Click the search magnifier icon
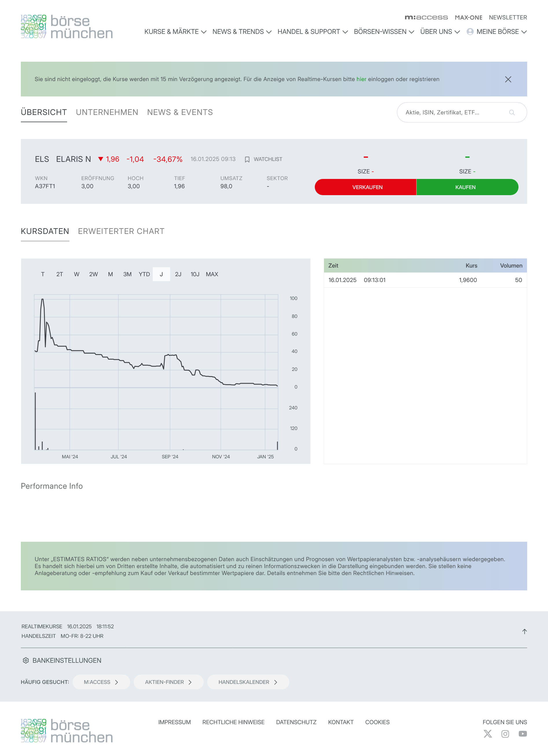This screenshot has height=756, width=548. click(x=512, y=113)
